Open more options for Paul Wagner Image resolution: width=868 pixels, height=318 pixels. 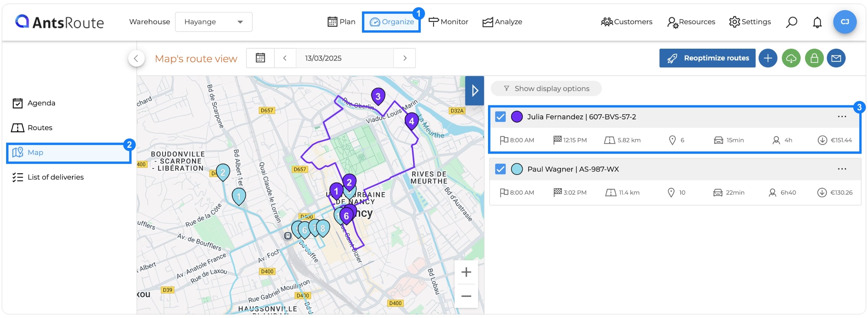click(x=842, y=169)
